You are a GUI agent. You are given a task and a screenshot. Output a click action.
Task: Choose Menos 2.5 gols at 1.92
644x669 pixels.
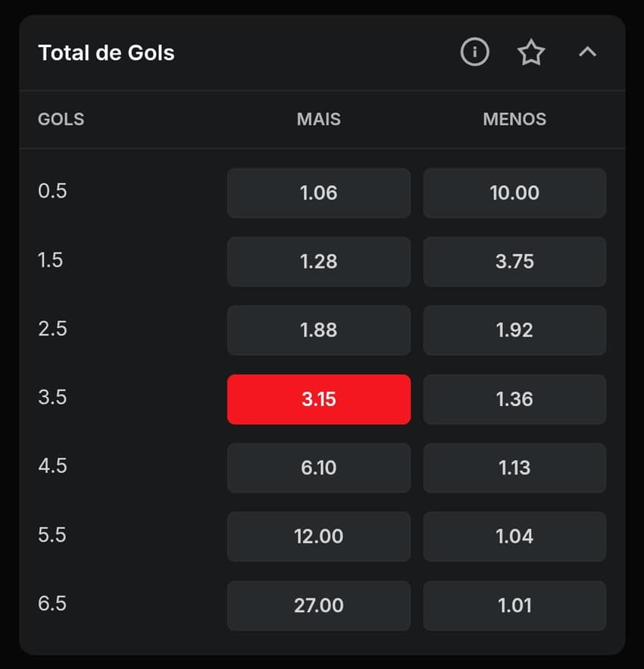[x=514, y=330]
